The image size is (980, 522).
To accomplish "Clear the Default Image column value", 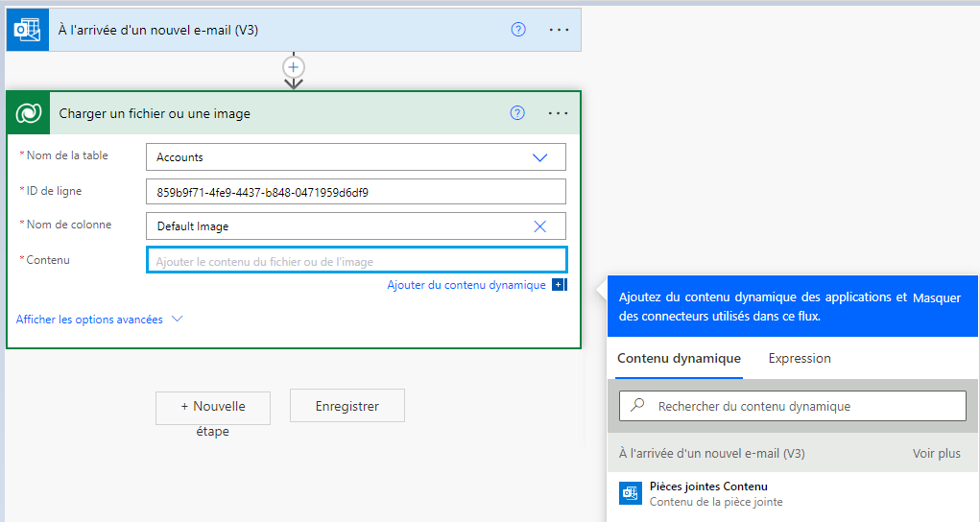I will coord(540,226).
